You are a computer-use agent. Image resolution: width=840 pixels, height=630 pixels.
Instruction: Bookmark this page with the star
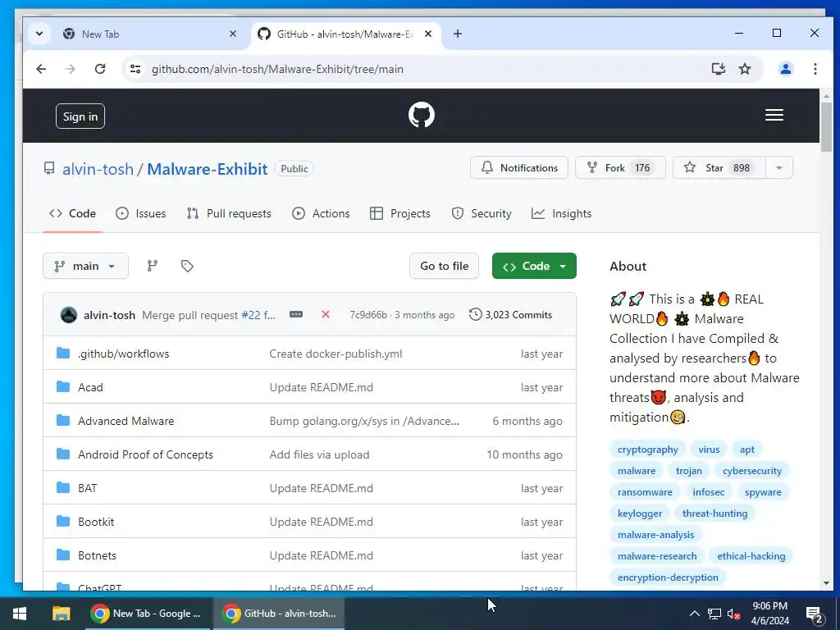point(745,69)
